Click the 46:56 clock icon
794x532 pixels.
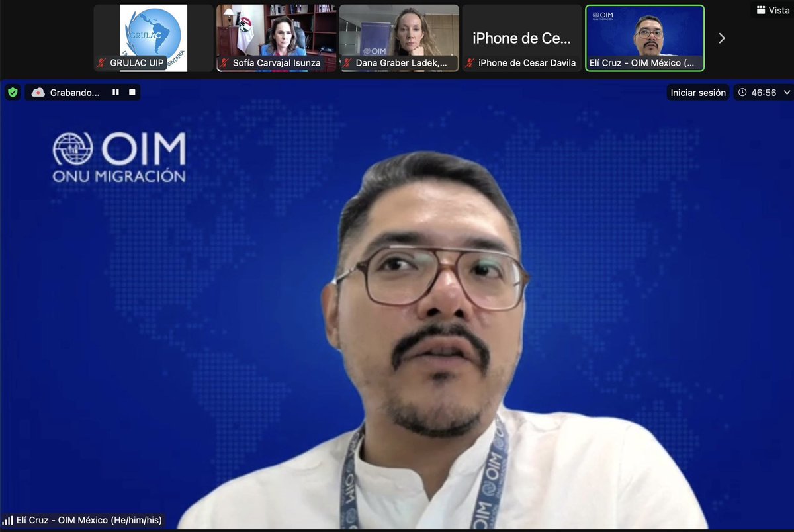pyautogui.click(x=743, y=93)
